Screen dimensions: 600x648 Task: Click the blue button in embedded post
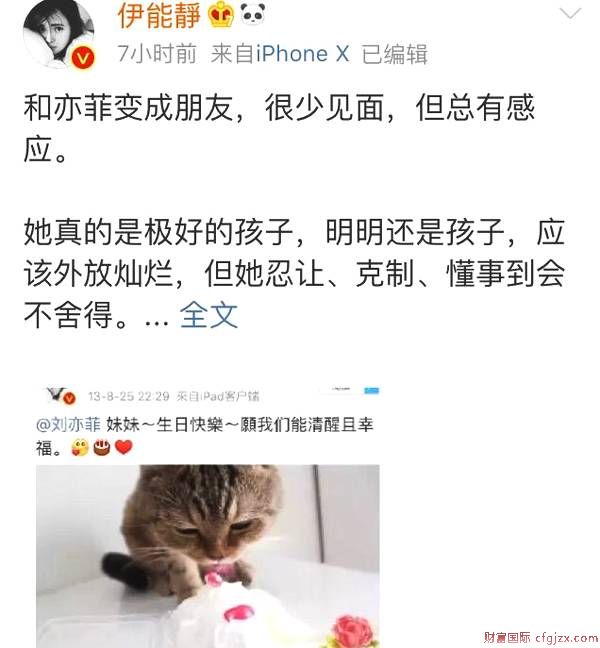(x=371, y=391)
